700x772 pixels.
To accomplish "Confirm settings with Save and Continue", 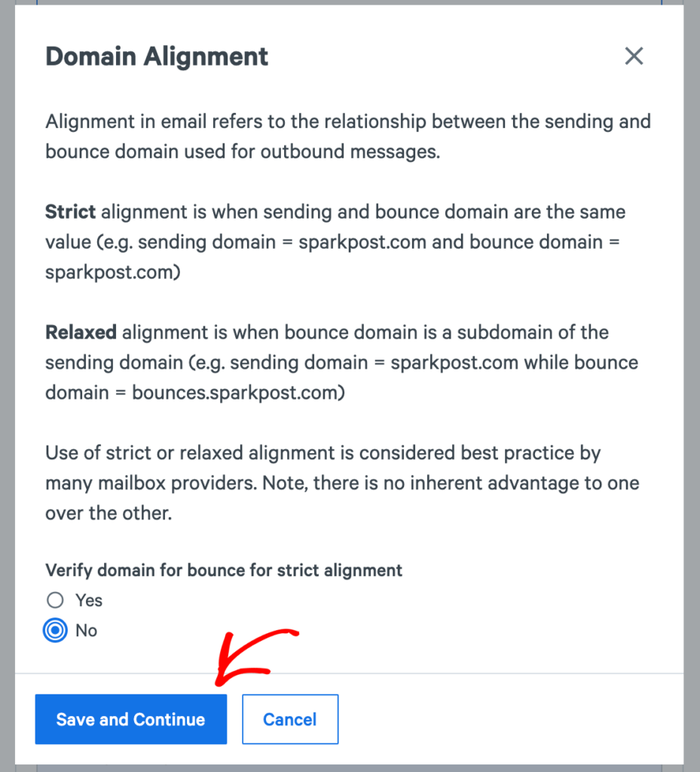I will (130, 718).
